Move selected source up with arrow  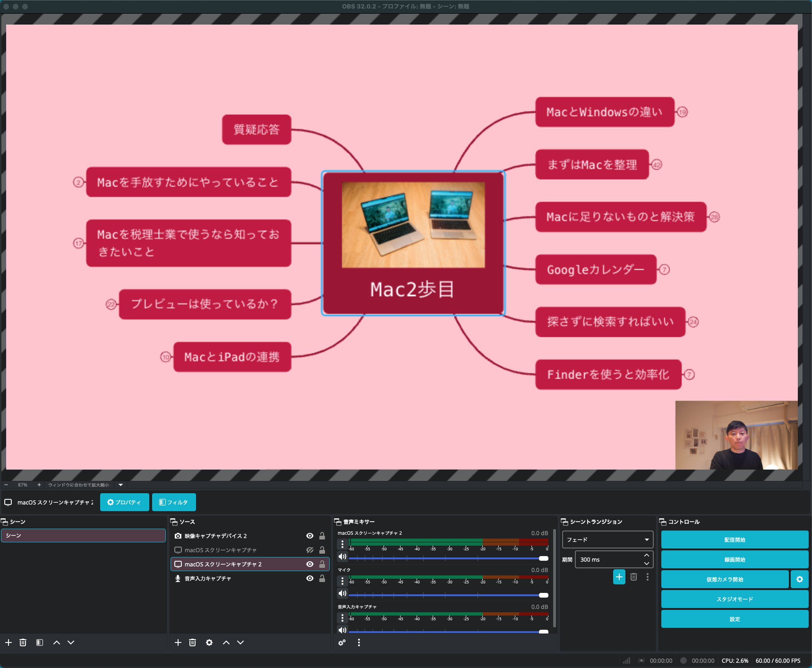point(226,642)
